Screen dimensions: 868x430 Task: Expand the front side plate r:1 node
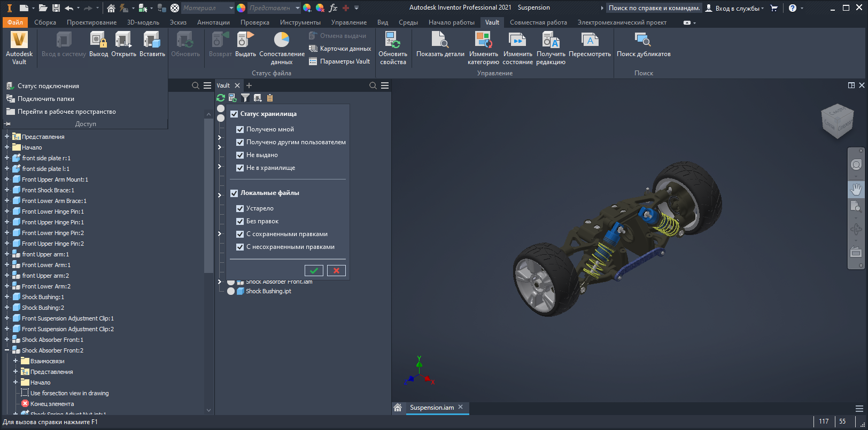(7, 158)
